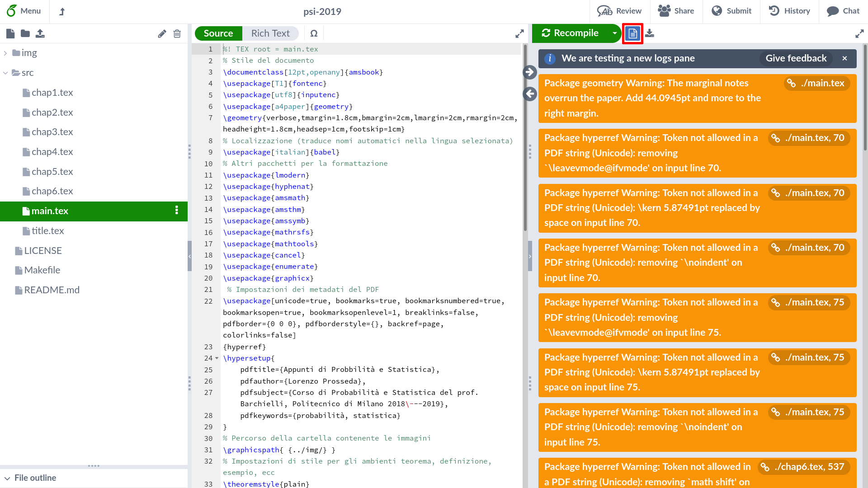This screenshot has width=868, height=488.
Task: Create a new file with the document icon
Action: click(10, 33)
